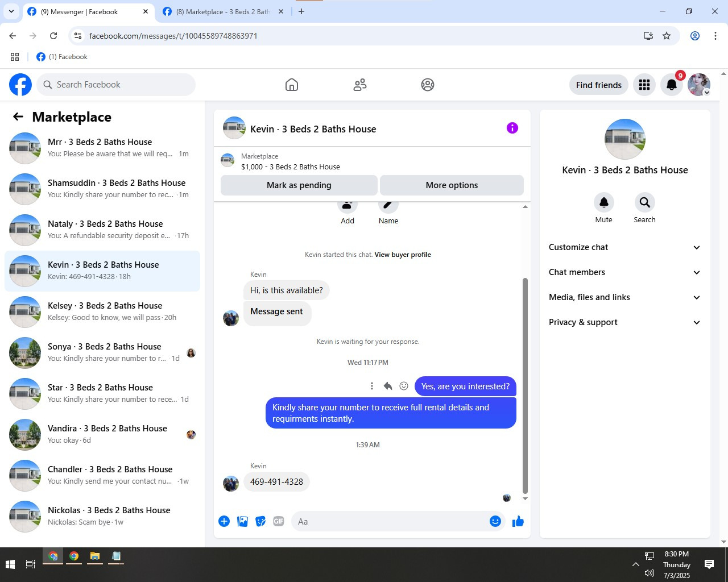
Task: Click Kevin's '469-491-4328' message
Action: (x=276, y=482)
